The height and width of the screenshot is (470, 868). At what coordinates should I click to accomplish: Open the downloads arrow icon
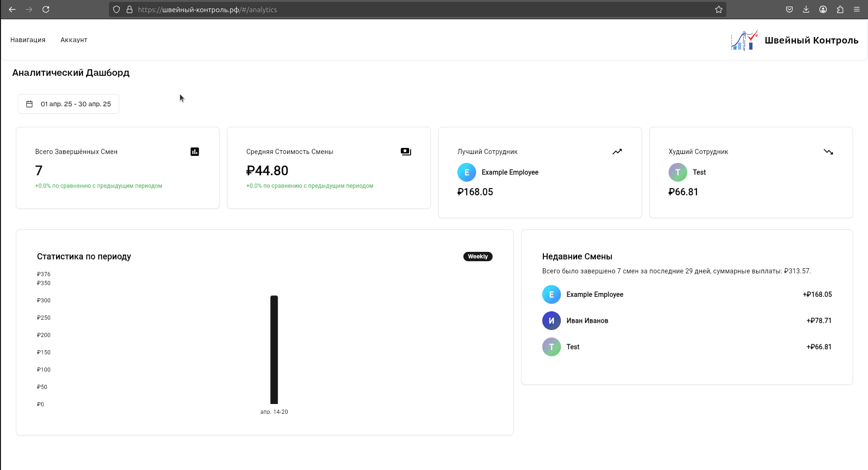pos(806,9)
